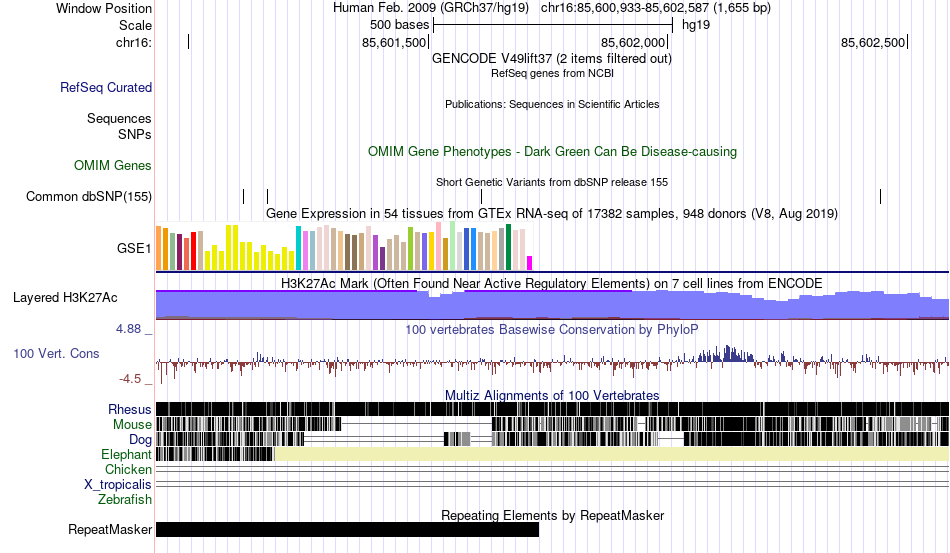This screenshot has height=553, width=950.
Task: Open the Common dbSNP(155) track label
Action: coord(89,196)
